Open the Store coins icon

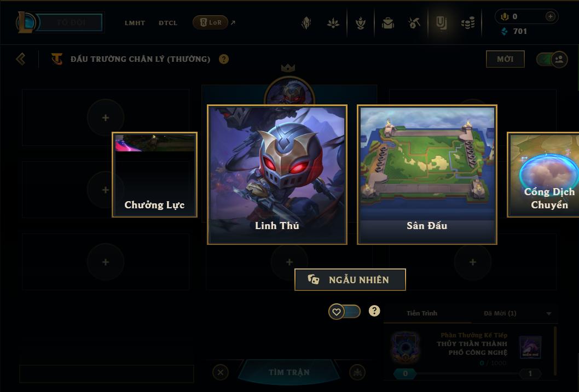point(468,23)
